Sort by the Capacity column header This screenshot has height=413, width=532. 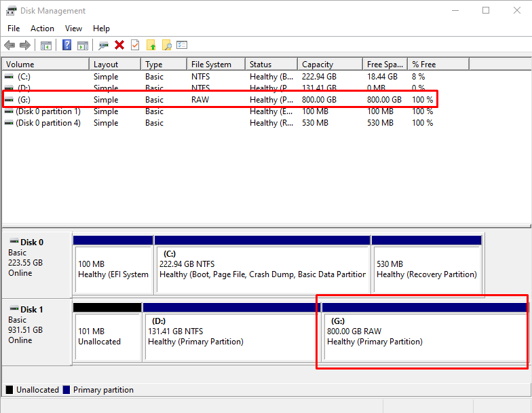coord(330,64)
